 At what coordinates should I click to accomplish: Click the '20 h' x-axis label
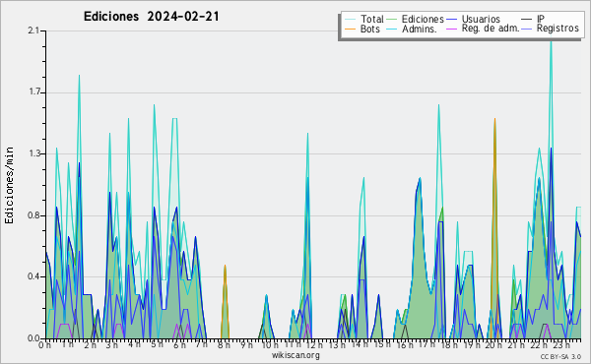[493, 345]
